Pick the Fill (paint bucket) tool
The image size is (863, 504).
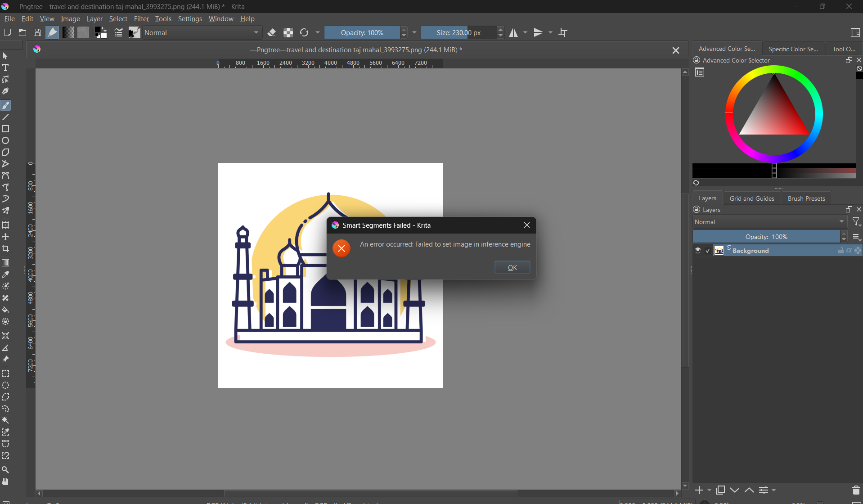6,310
